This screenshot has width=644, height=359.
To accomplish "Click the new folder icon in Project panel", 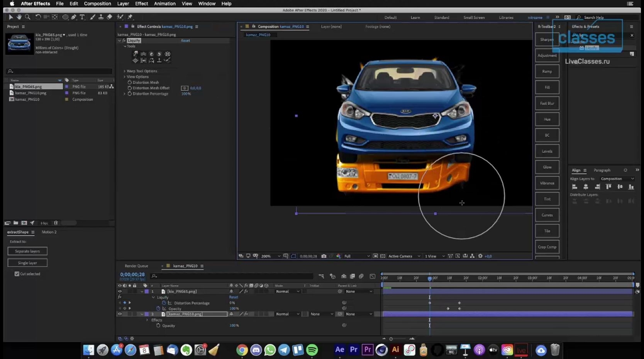I will [16, 223].
